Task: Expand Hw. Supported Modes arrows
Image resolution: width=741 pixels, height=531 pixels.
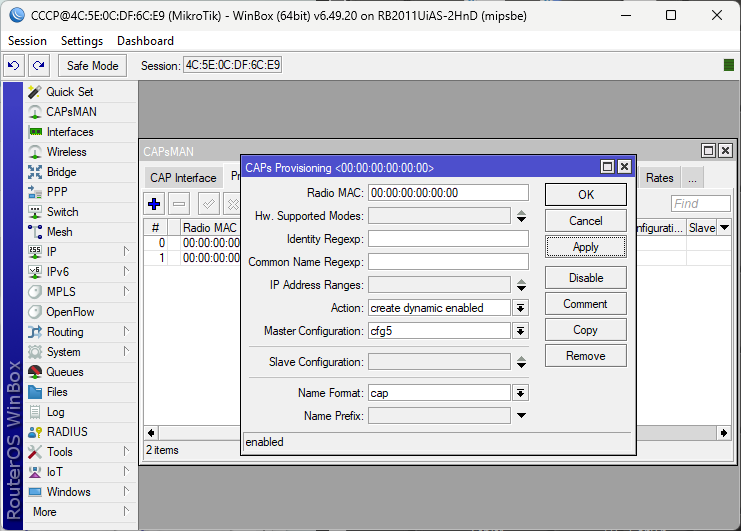Action: pos(521,216)
